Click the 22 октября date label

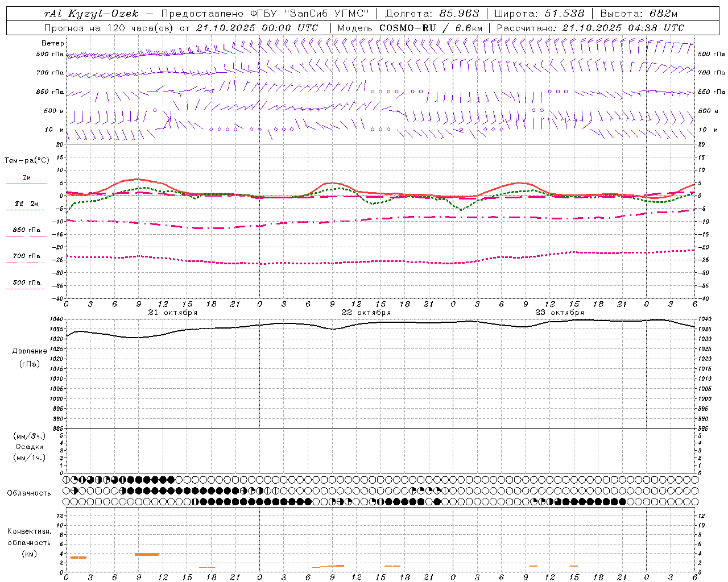(366, 313)
